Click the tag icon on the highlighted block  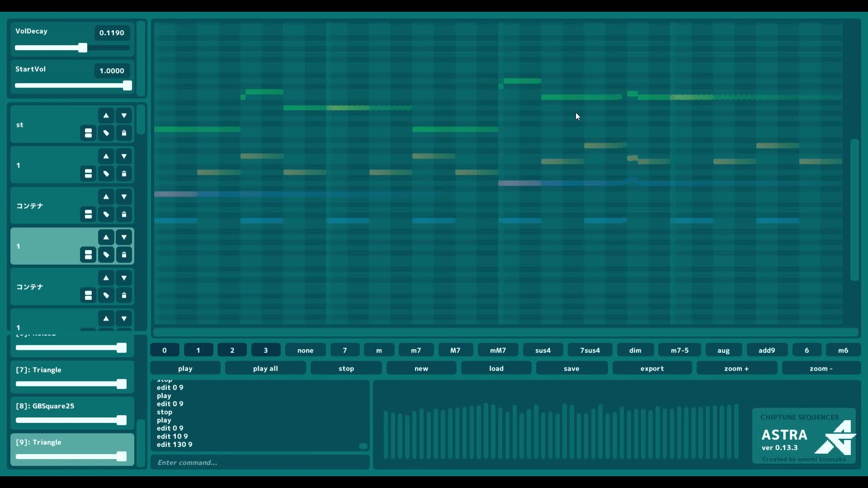tap(106, 255)
